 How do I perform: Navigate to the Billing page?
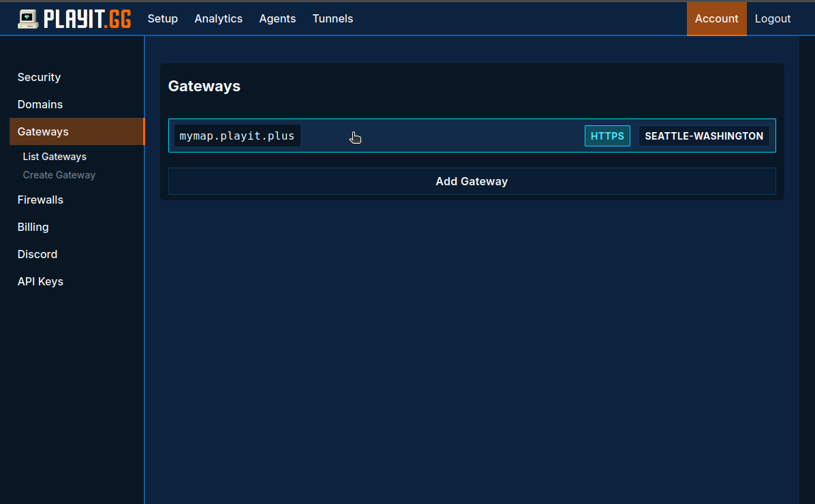(33, 227)
